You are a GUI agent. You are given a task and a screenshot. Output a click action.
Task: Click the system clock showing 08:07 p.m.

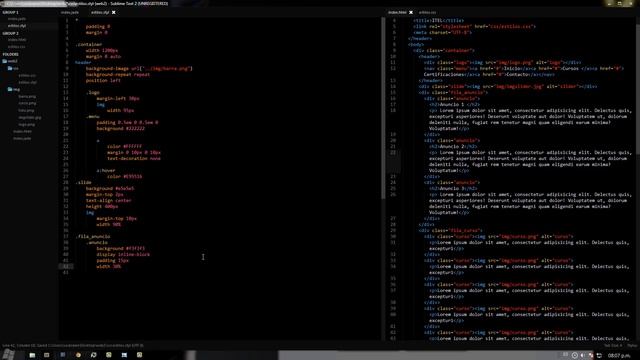point(619,356)
